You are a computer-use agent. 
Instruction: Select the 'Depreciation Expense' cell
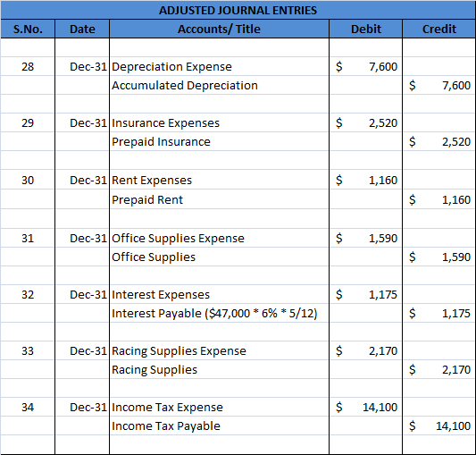point(219,66)
